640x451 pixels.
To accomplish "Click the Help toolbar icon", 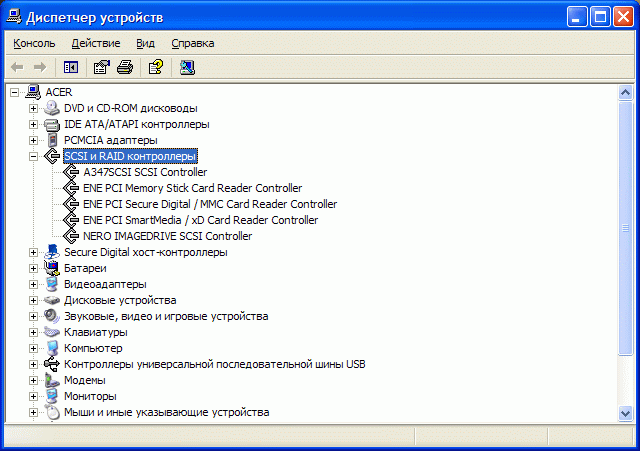I will click(x=156, y=67).
